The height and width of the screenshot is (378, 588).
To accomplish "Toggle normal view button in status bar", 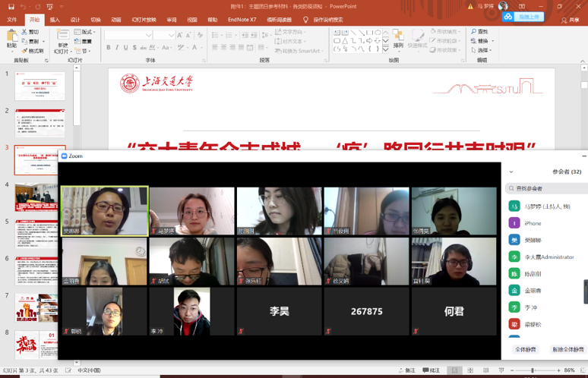I will click(x=454, y=370).
